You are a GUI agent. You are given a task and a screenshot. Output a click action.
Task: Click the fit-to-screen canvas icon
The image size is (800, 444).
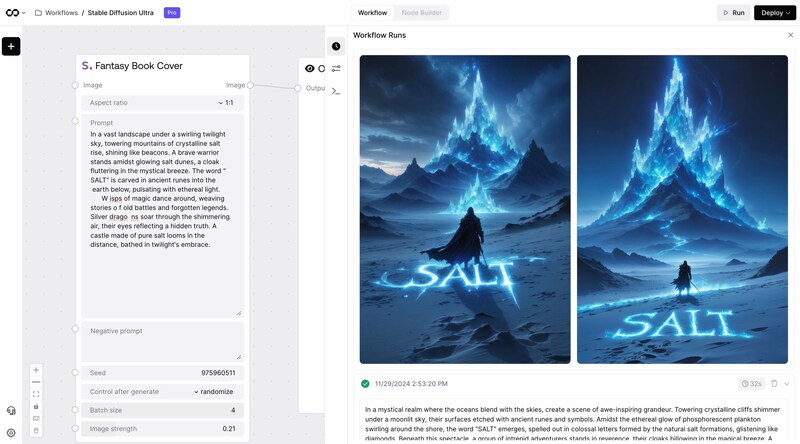36,394
